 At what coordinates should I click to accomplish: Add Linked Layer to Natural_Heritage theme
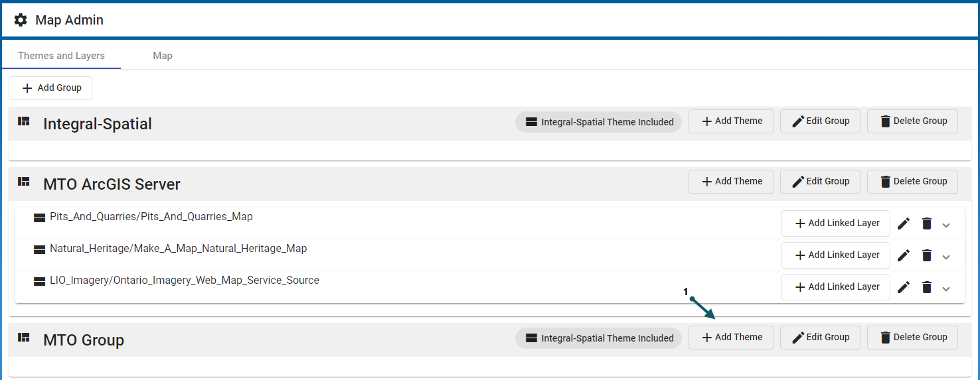click(836, 255)
